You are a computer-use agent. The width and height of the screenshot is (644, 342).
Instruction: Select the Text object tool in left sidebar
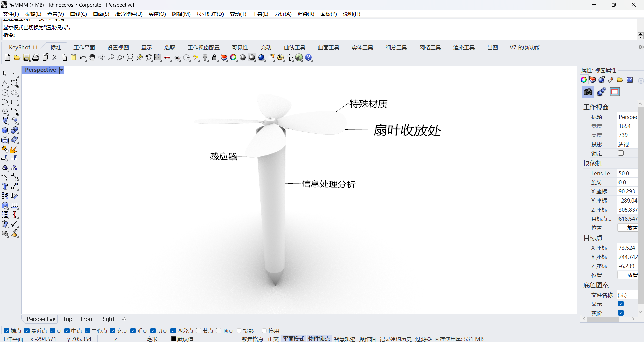point(5,187)
